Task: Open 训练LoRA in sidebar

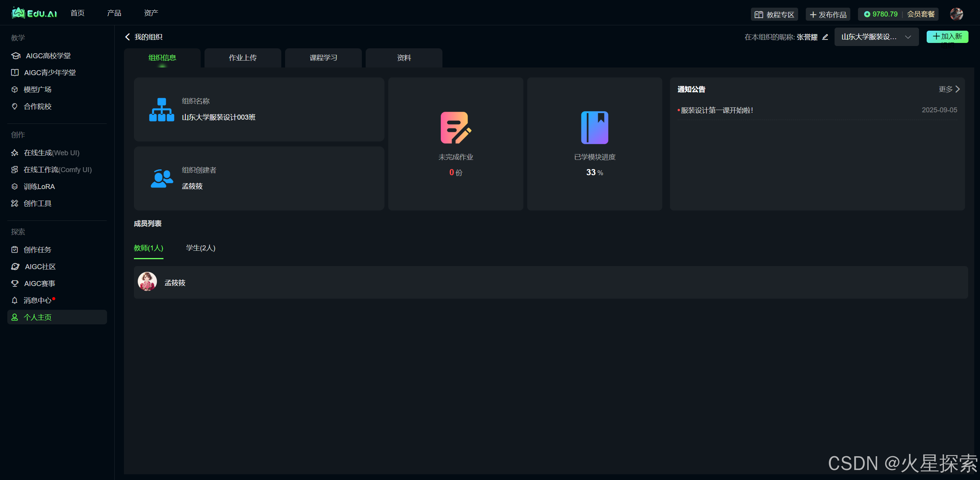Action: point(39,186)
